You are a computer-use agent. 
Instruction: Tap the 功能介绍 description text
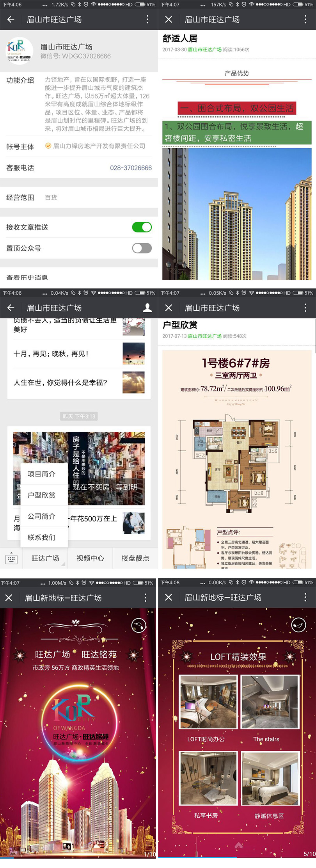97,104
